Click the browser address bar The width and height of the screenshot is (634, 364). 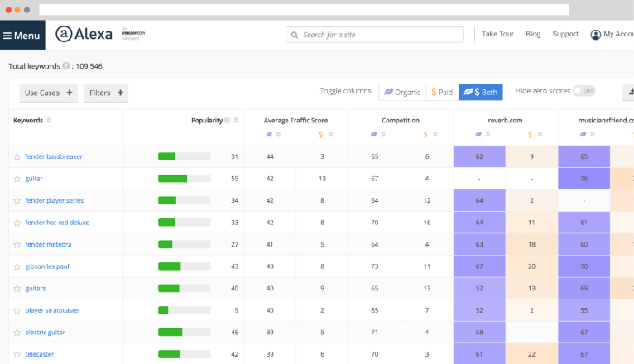pos(304,9)
